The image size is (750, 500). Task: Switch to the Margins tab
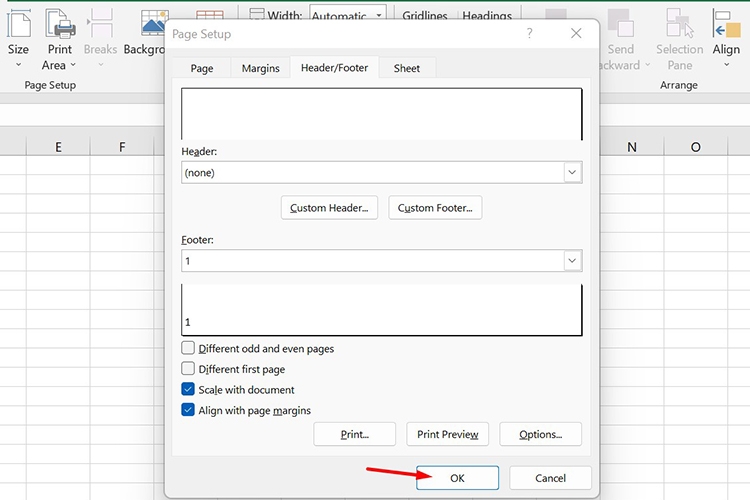[260, 68]
